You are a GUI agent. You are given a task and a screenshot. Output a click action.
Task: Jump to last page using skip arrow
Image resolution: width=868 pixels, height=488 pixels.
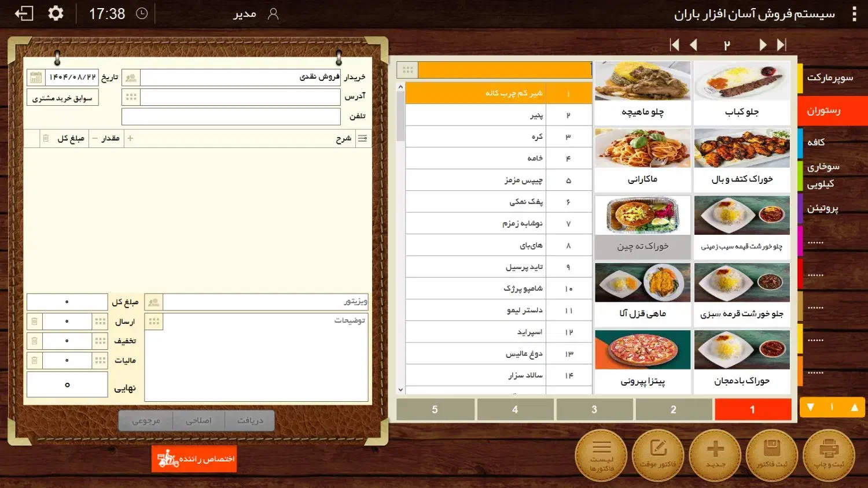[x=782, y=45]
